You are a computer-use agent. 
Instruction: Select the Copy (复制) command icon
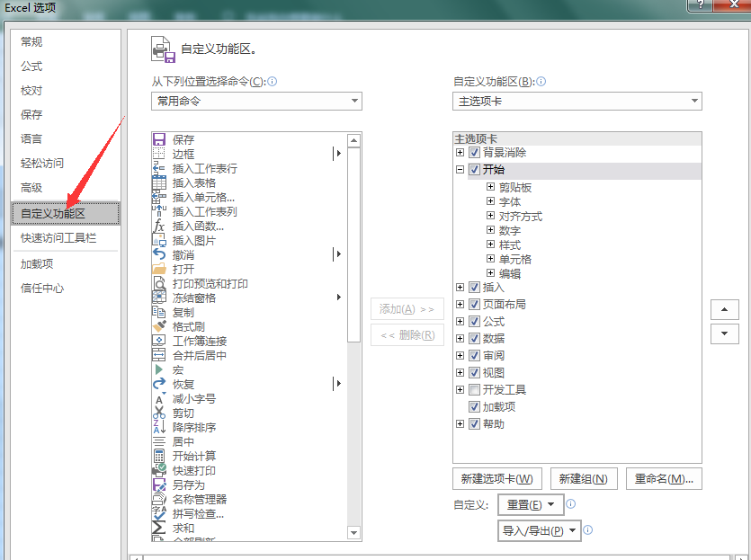pyautogui.click(x=159, y=312)
